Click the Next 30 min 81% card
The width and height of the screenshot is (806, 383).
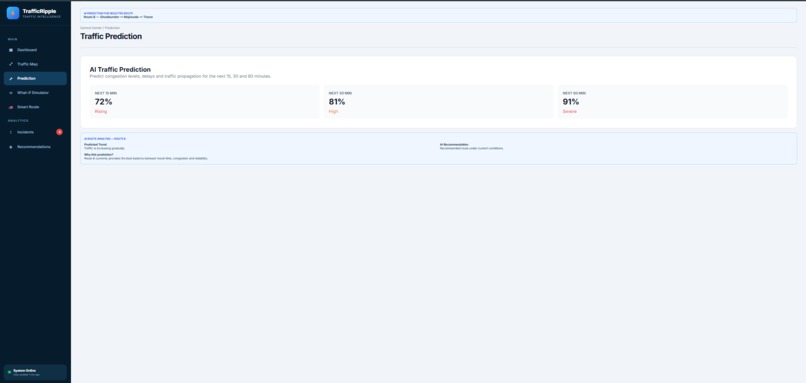[438, 102]
